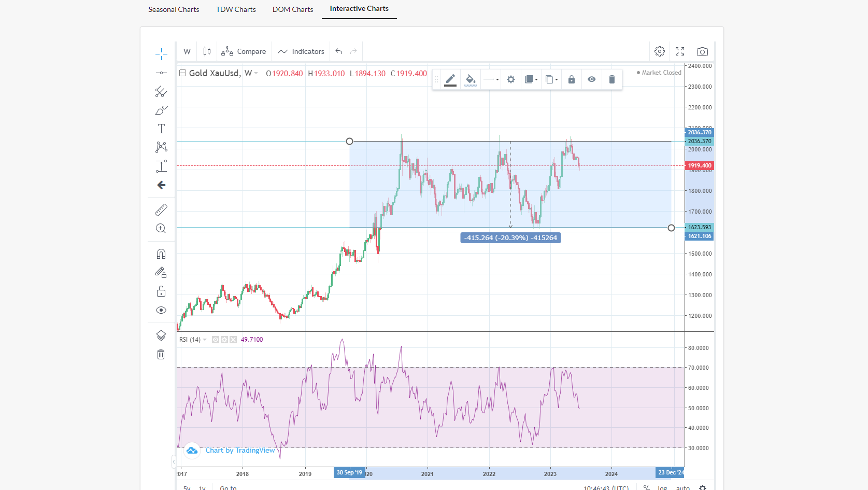Open the fill color swatch on floating toolbar
The width and height of the screenshot is (868, 490).
tap(471, 79)
